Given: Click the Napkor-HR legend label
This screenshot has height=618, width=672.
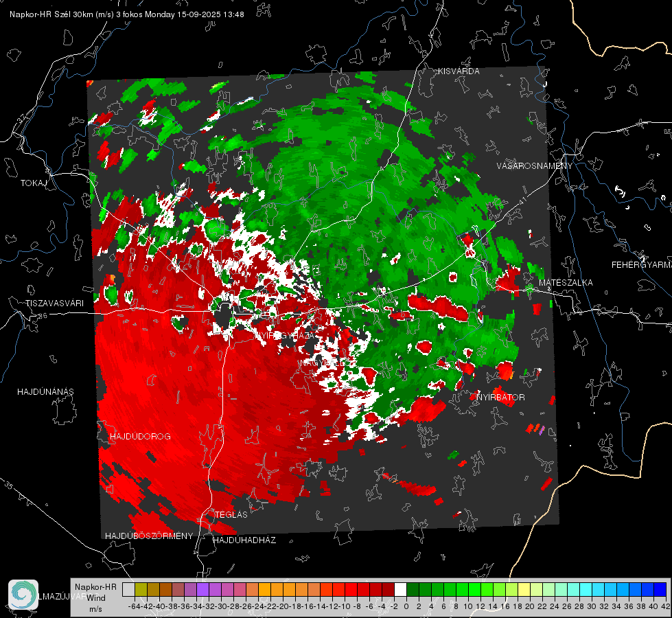Looking at the screenshot, I should pyautogui.click(x=95, y=586).
